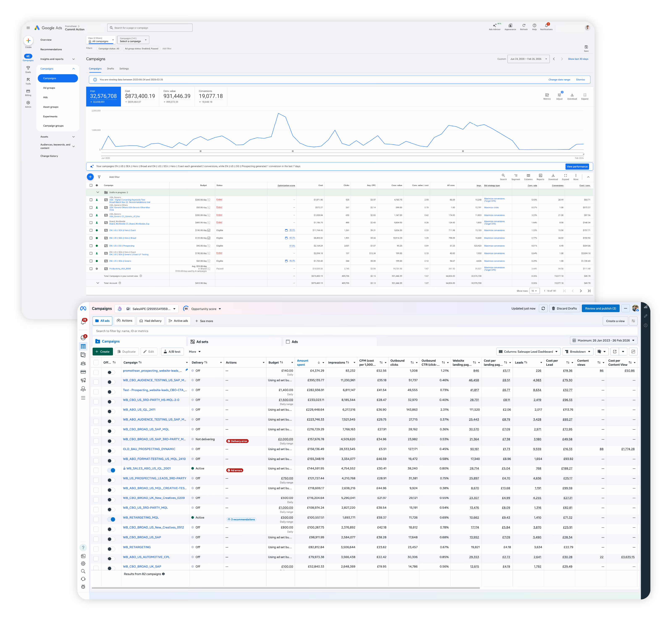
Task: Open the date range Jun 24, 2020 dropdown
Action: pyautogui.click(x=528, y=59)
